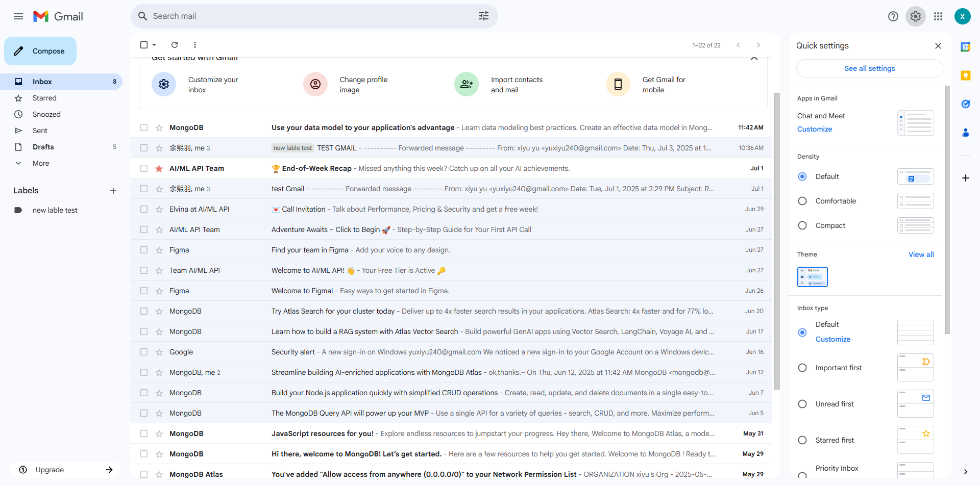Close the Quick settings panel
The width and height of the screenshot is (980, 486).
pos(938,46)
